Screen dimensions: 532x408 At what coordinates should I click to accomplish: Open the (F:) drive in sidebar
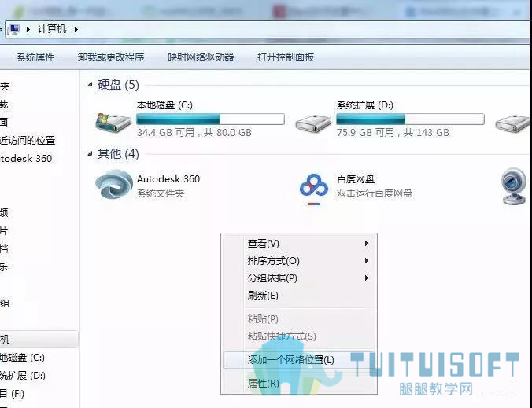pos(13,393)
